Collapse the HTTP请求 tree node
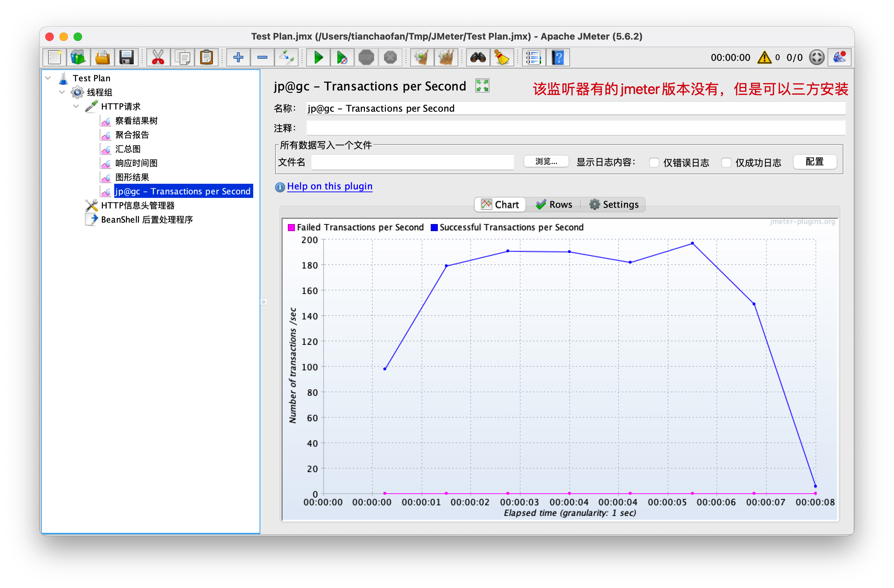This screenshot has width=894, height=588. [x=76, y=106]
